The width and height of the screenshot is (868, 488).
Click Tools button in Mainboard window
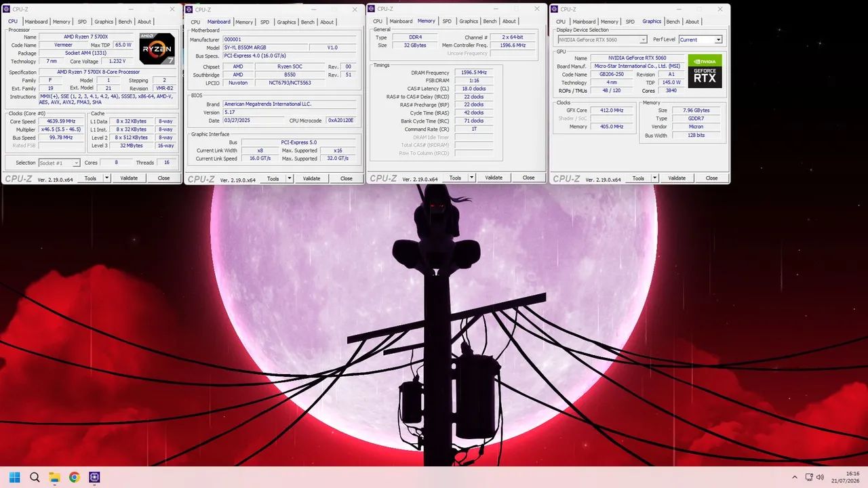coord(273,178)
